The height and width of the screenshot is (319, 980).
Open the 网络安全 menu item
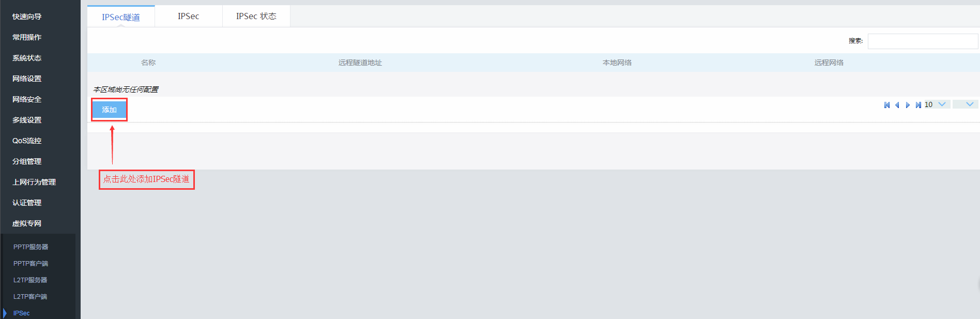coord(27,99)
